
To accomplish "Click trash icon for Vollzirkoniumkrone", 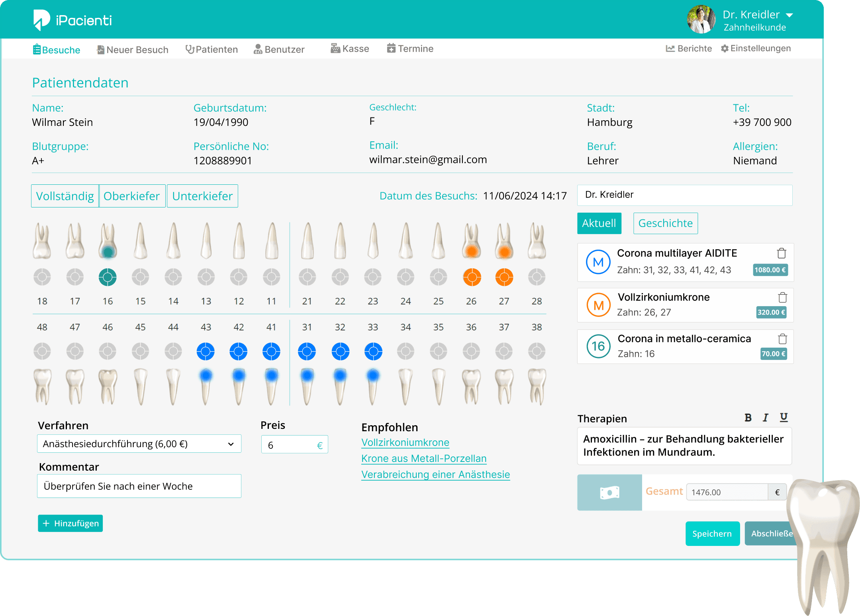I will tap(782, 297).
